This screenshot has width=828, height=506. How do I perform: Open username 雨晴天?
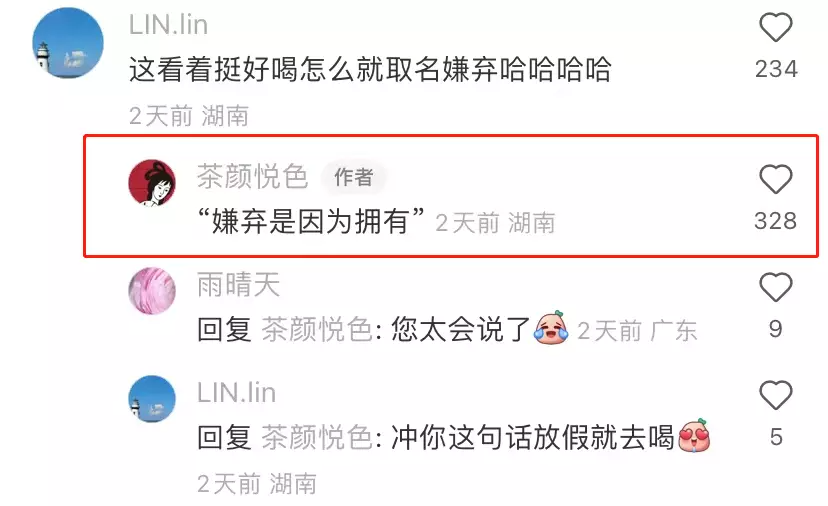pyautogui.click(x=238, y=285)
